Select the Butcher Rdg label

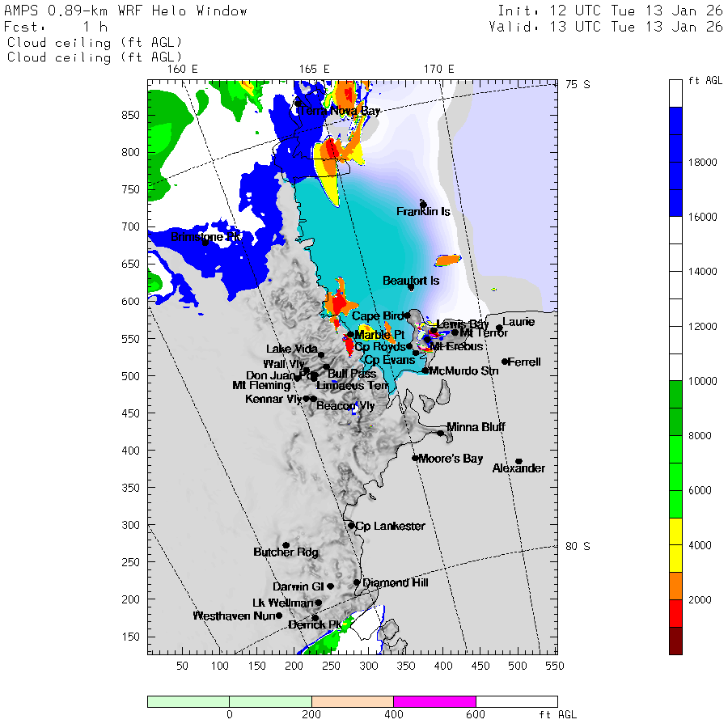coord(286,552)
